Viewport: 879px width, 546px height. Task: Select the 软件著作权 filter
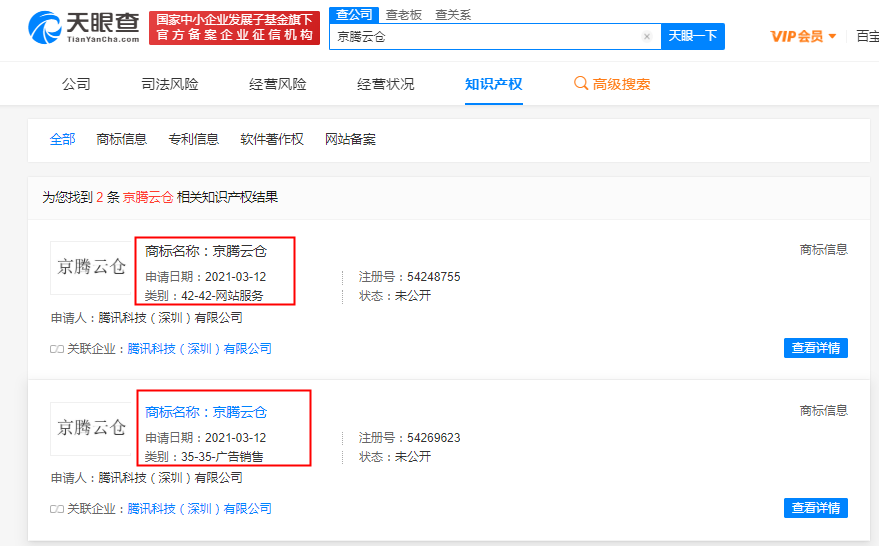point(272,139)
